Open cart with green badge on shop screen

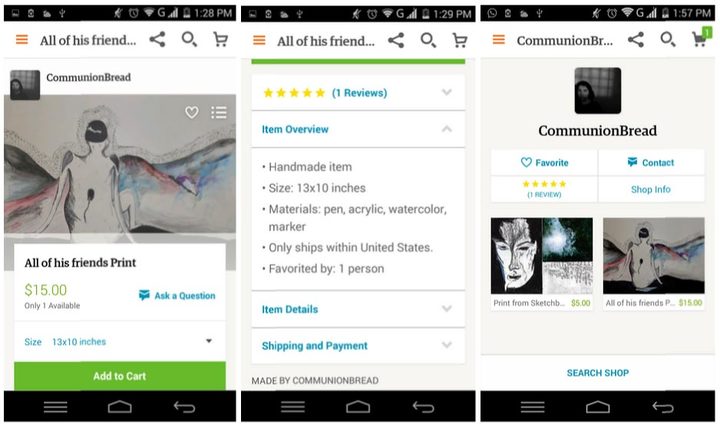tap(701, 38)
